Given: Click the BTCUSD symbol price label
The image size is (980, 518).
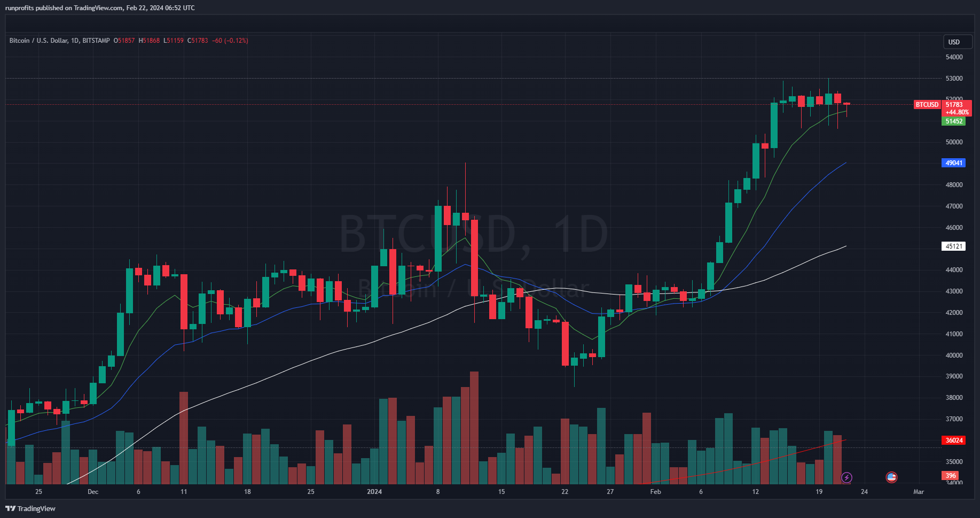Looking at the screenshot, I should pos(927,105).
